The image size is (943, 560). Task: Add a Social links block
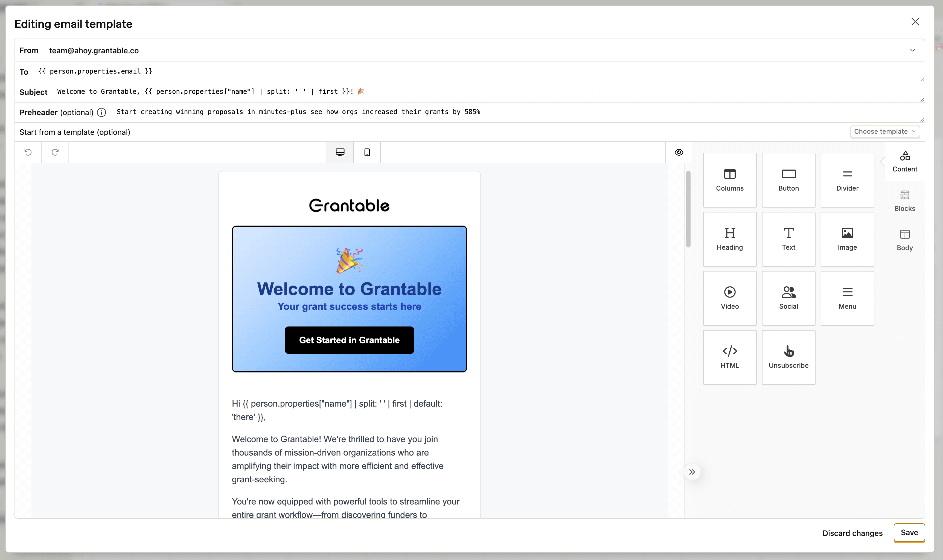[788, 298]
